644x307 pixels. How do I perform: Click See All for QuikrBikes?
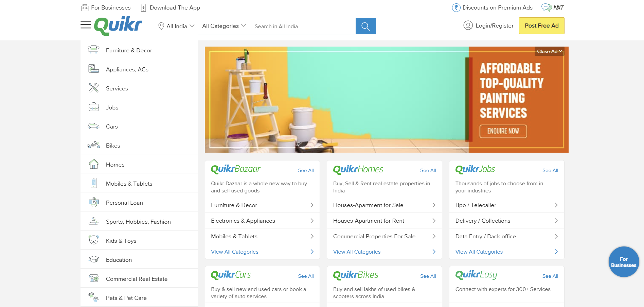428,276
